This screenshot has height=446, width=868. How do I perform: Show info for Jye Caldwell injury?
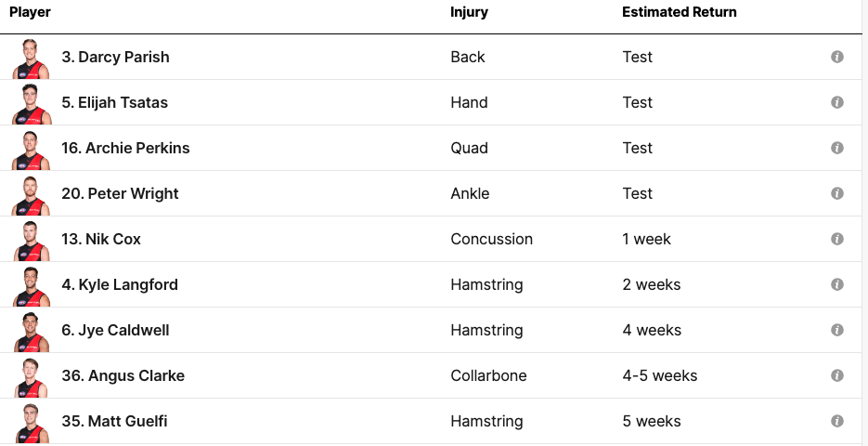tap(837, 330)
